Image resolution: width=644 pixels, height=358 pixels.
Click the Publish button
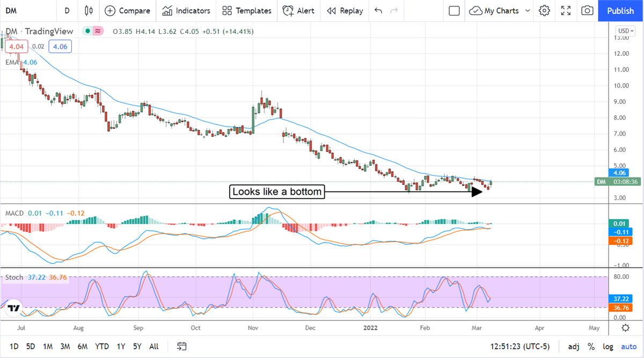coord(620,11)
